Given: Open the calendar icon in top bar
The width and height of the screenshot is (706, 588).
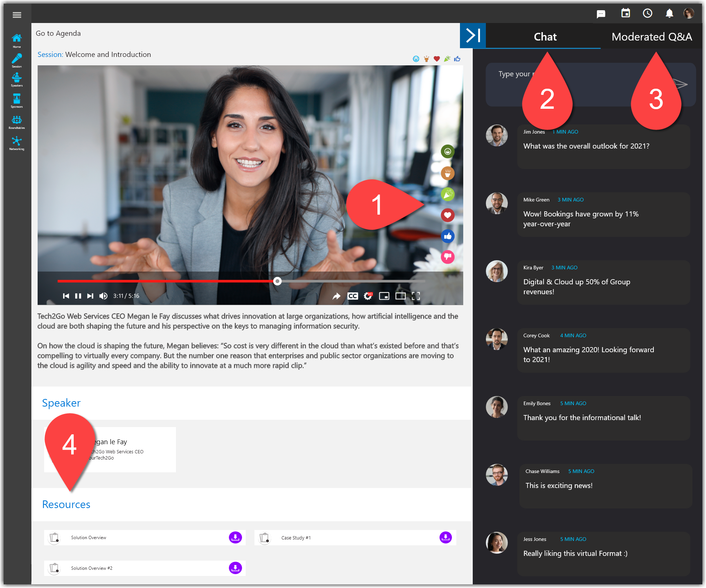Looking at the screenshot, I should 625,14.
